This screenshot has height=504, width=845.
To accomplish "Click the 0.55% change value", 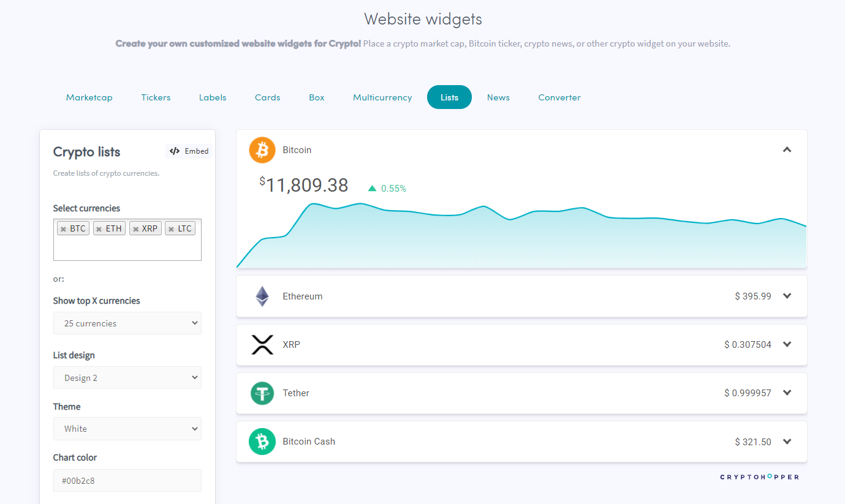I will point(393,189).
